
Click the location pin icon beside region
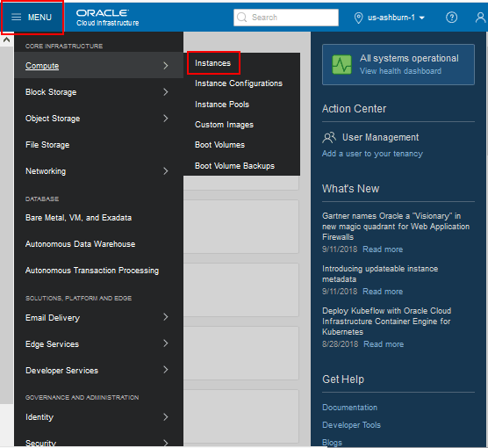(358, 18)
